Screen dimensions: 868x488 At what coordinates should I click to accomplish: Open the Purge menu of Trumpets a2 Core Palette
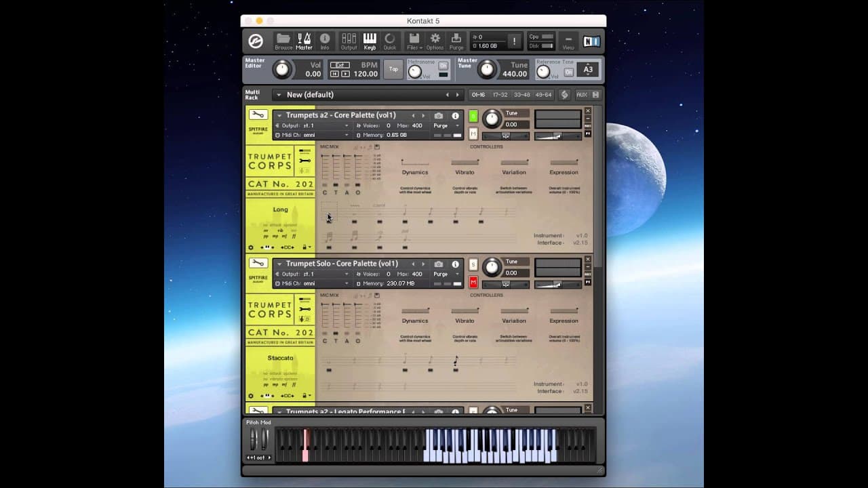(x=445, y=125)
